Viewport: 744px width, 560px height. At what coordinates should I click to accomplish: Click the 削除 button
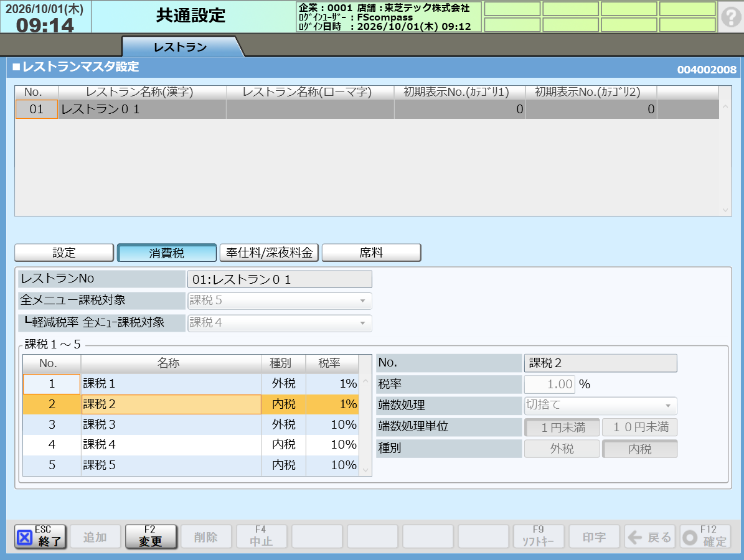pyautogui.click(x=207, y=537)
